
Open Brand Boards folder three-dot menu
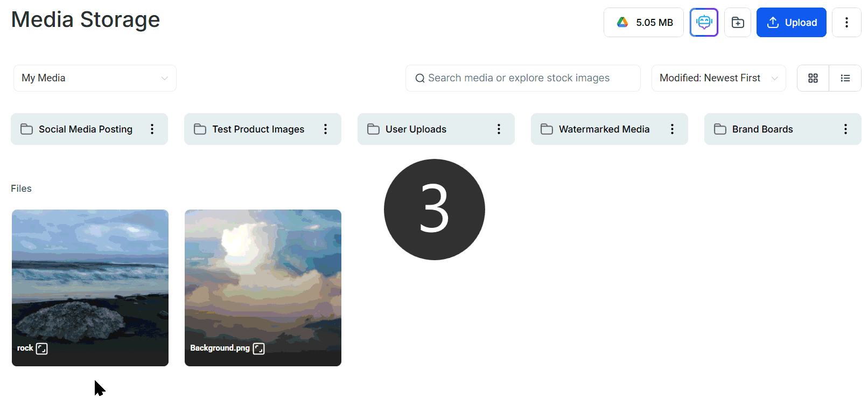845,129
